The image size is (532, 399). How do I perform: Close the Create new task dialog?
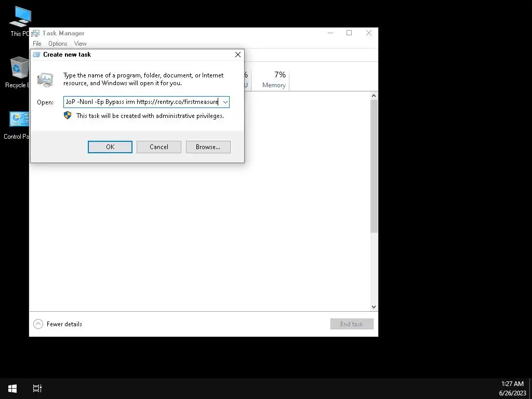[x=238, y=55]
